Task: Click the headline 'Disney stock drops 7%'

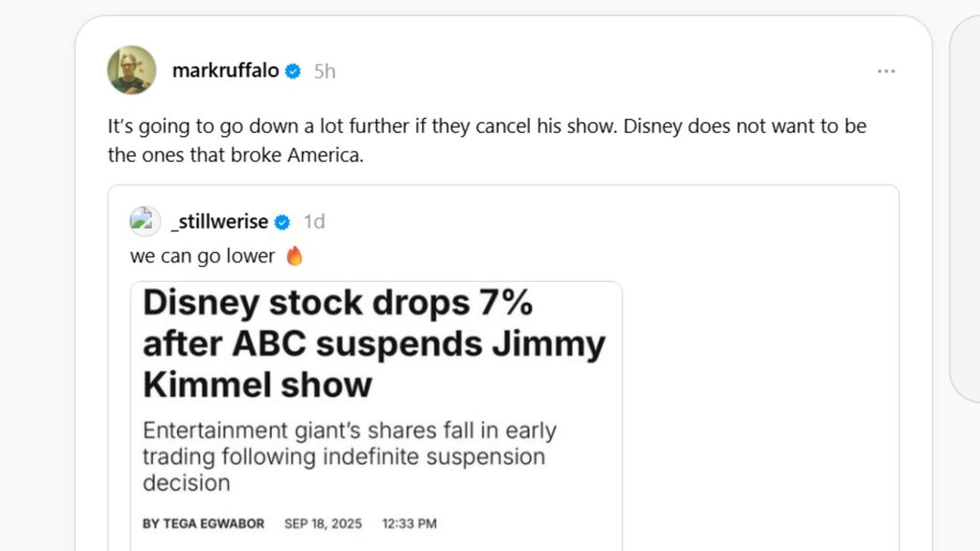Action: coord(338,302)
